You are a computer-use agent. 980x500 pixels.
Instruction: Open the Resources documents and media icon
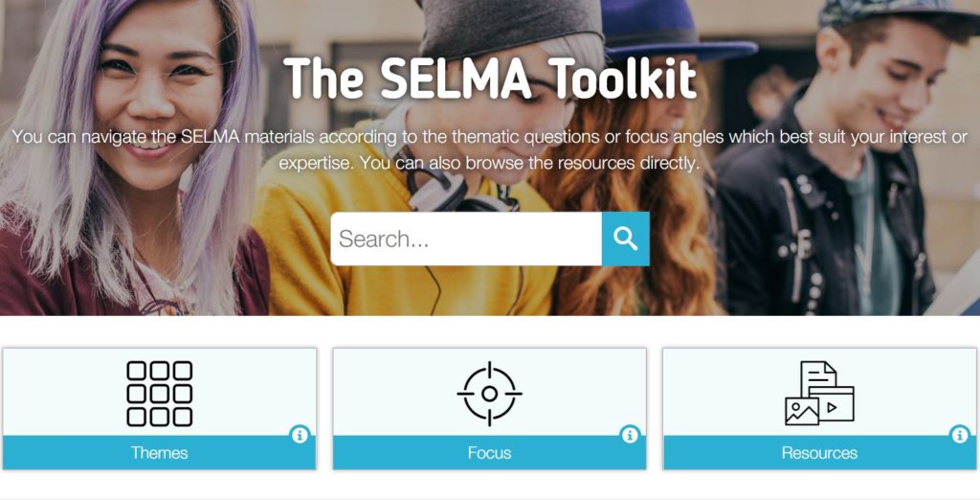(x=819, y=394)
